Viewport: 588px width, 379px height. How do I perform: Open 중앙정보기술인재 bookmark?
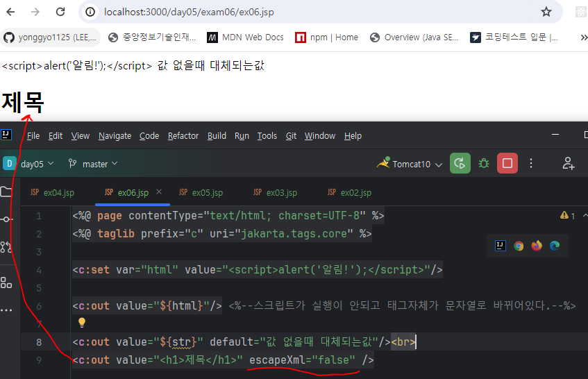point(152,37)
